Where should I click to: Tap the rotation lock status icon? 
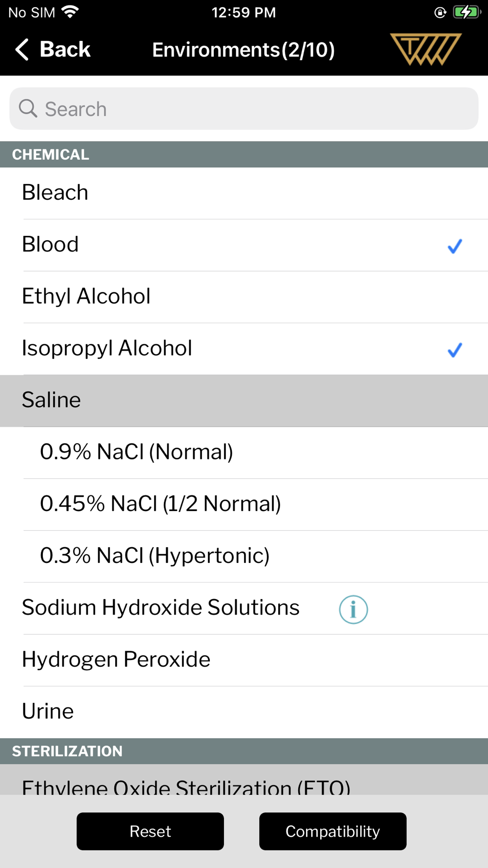[440, 13]
